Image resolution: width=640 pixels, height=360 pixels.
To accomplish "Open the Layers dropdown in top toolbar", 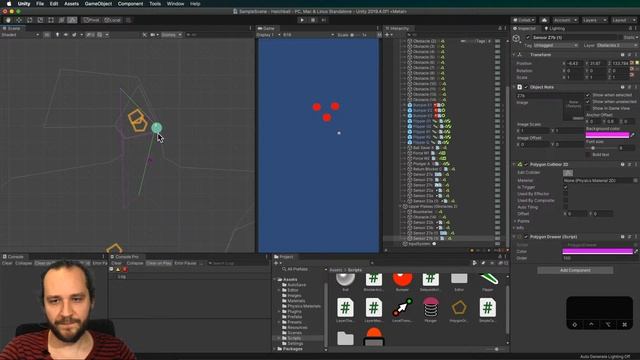I will 594,20.
